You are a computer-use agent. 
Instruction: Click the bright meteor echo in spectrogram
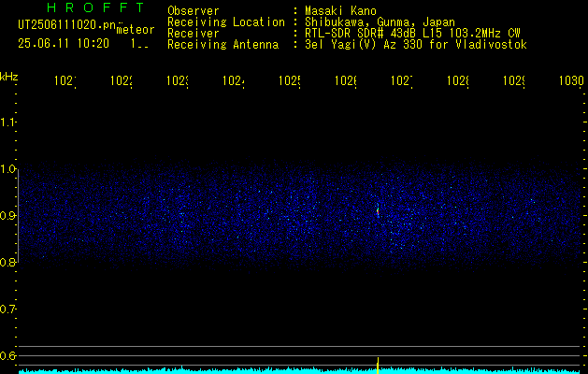(378, 210)
